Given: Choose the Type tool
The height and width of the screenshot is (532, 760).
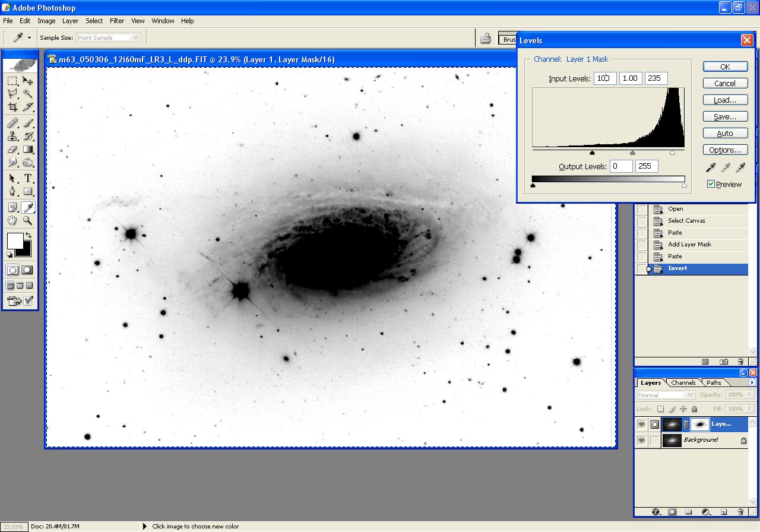Looking at the screenshot, I should click(27, 179).
